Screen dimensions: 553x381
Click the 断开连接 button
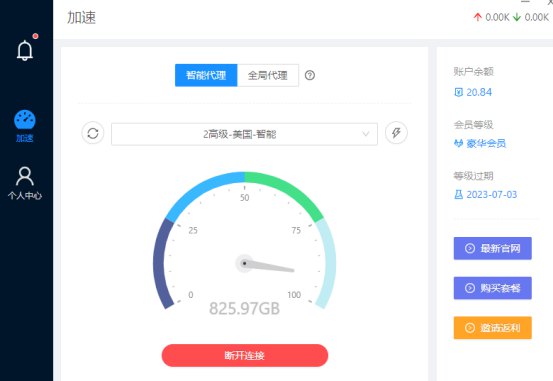click(245, 355)
